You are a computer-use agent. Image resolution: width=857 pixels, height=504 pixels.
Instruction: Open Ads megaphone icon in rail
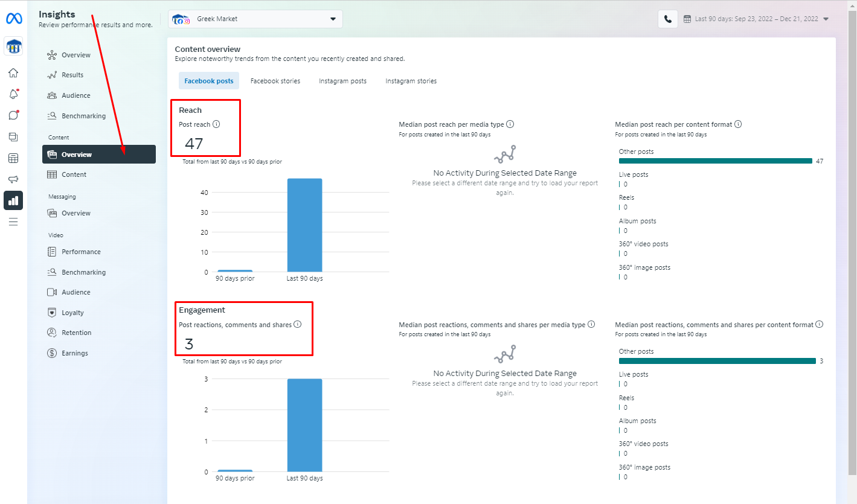(x=13, y=179)
